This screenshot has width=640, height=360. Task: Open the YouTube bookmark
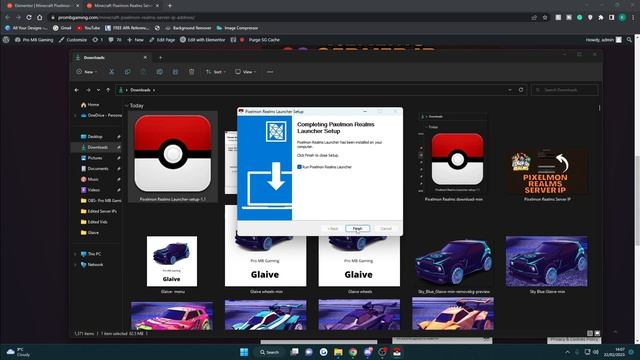tap(88, 28)
